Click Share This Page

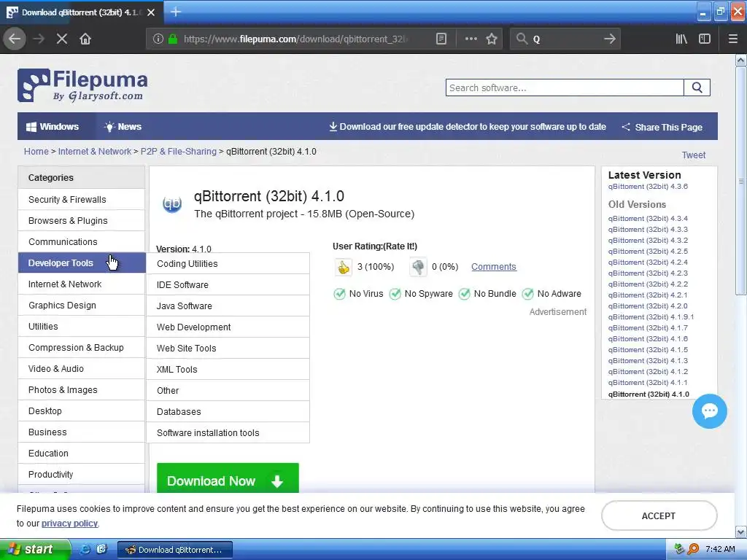point(662,127)
